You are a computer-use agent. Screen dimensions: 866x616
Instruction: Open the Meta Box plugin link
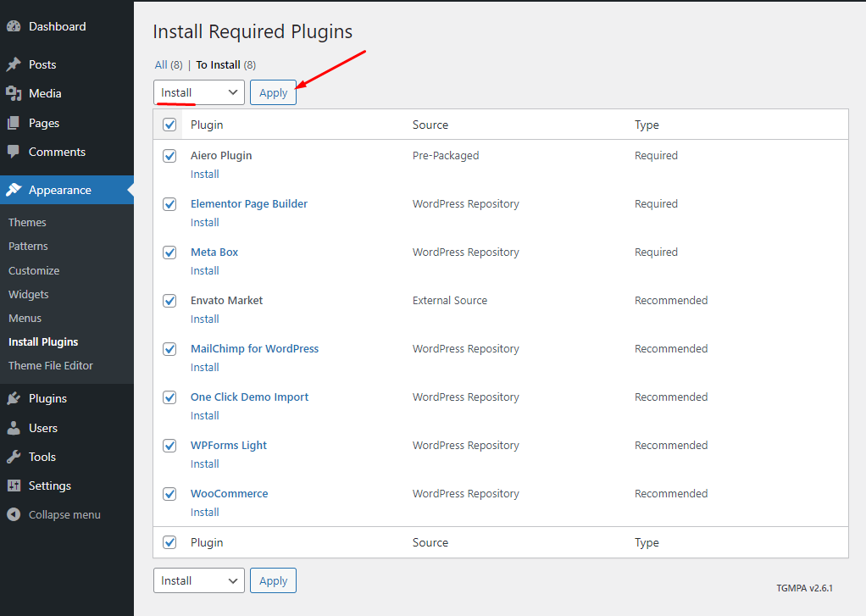click(214, 253)
